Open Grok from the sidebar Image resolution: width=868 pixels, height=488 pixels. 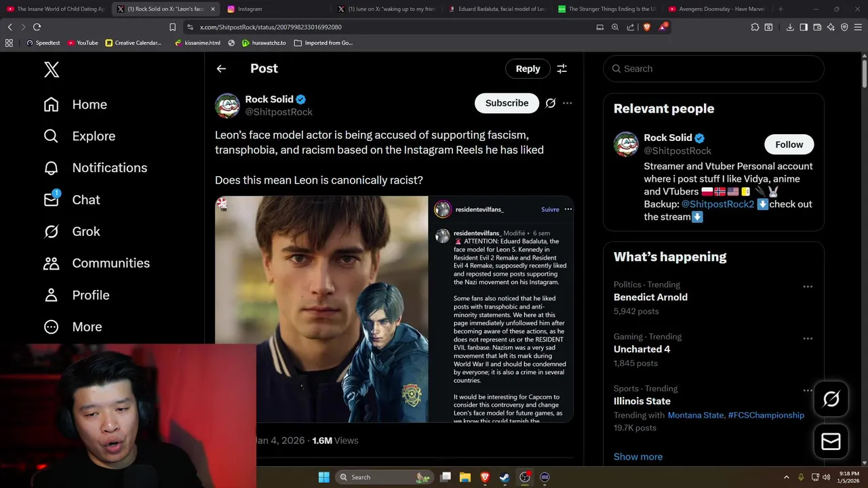point(71,232)
